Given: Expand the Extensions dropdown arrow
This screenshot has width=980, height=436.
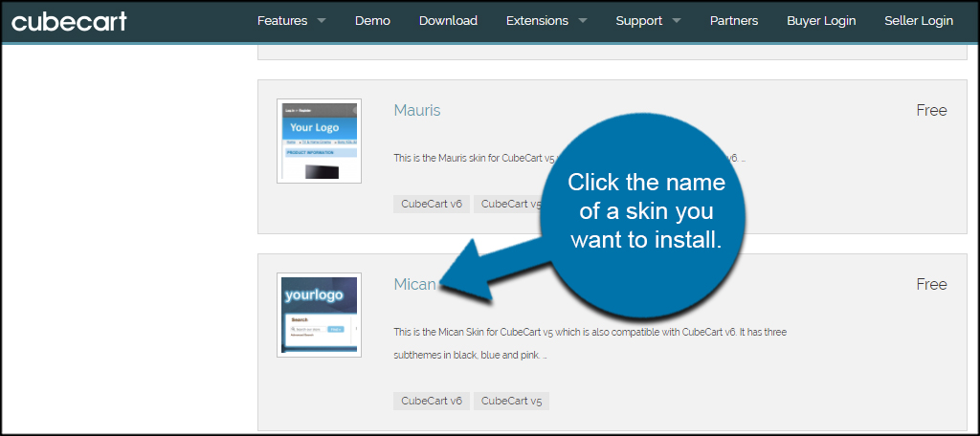Looking at the screenshot, I should tap(583, 21).
